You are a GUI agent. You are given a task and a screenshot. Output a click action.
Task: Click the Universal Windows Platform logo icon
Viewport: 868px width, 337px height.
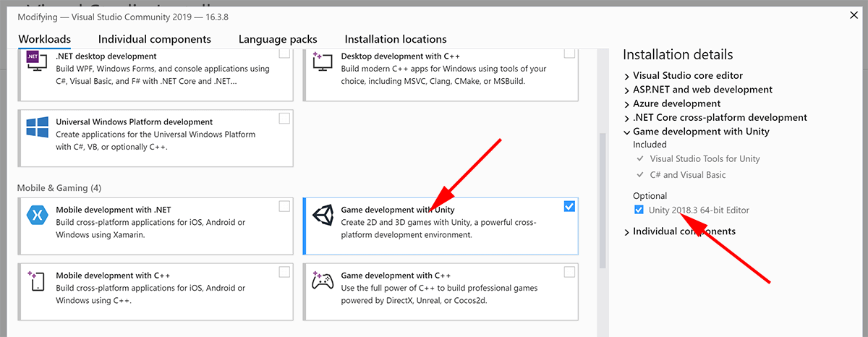[x=37, y=127]
